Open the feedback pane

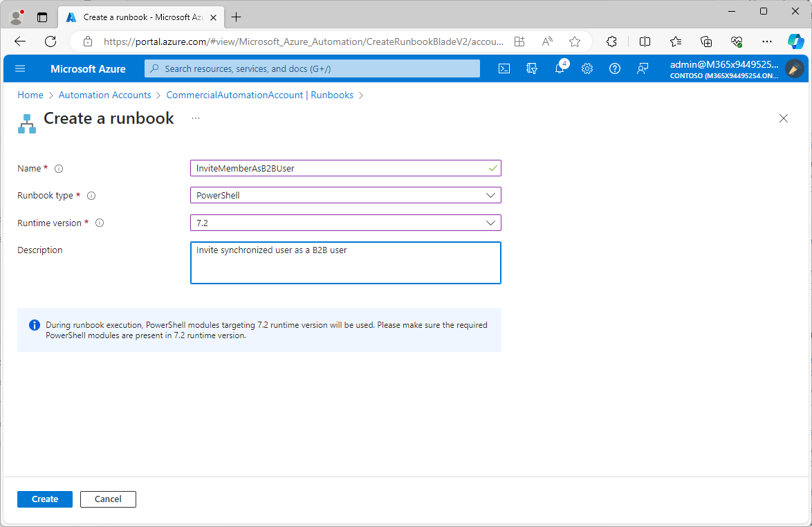click(x=643, y=68)
